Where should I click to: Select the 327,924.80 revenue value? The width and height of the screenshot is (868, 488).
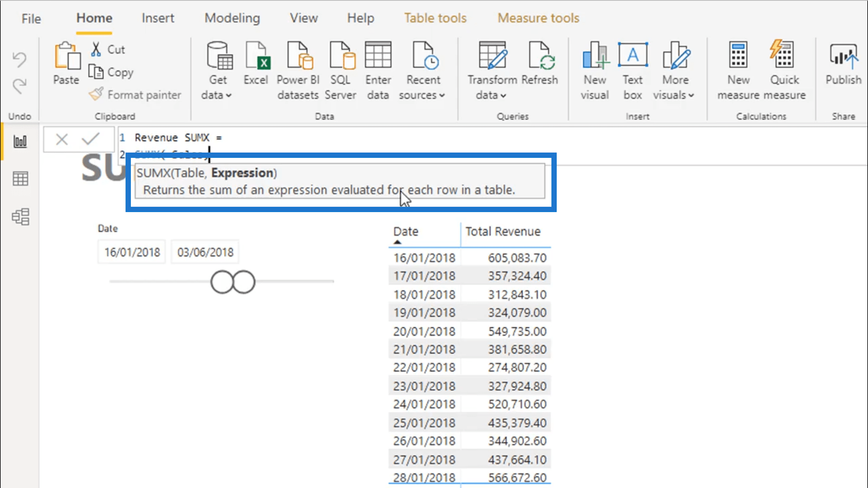coord(517,386)
